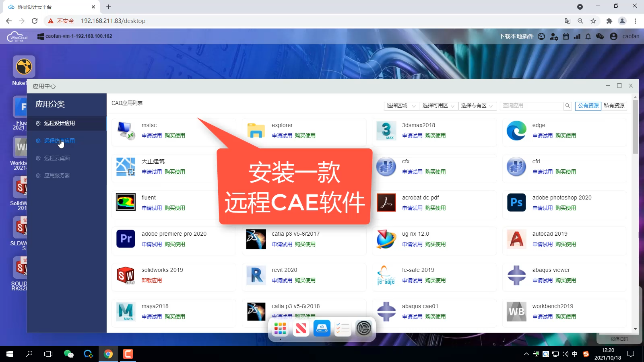Click the acrobat dc pdf icon
The width and height of the screenshot is (644, 362).
[386, 202]
